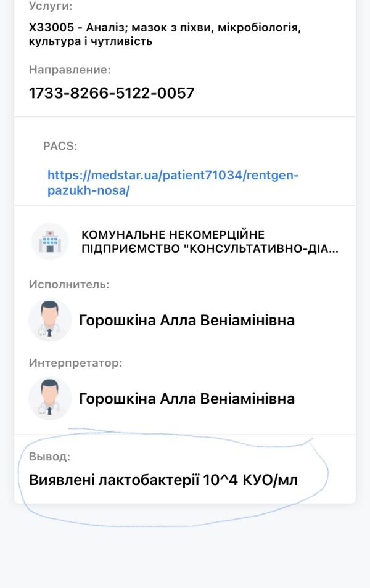Tap the hospital building icon
Image resolution: width=370 pixels, height=588 pixels.
pos(50,242)
